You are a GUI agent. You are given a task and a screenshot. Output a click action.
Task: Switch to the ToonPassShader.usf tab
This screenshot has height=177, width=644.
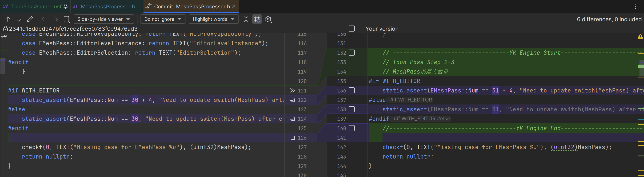tap(36, 6)
